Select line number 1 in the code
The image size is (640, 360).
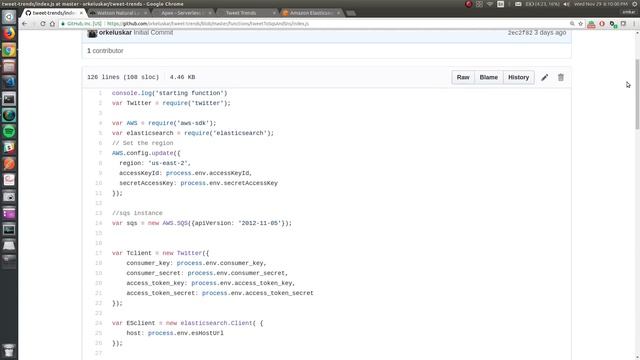pyautogui.click(x=100, y=93)
